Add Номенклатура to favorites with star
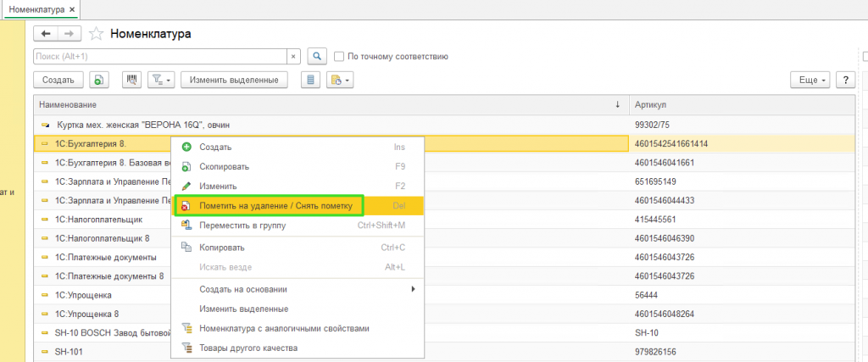Viewport: 868px width, 362px height. [97, 34]
